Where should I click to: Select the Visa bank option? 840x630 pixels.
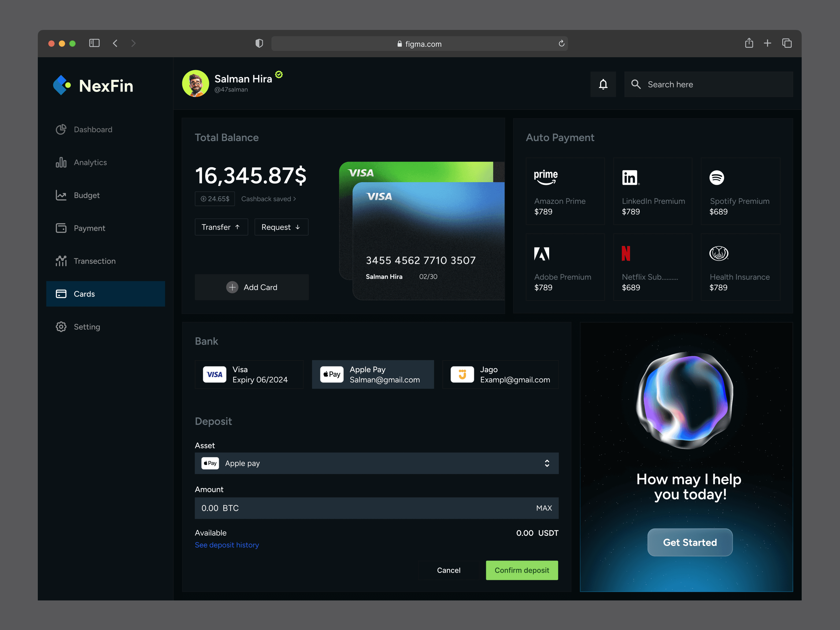coord(249,374)
